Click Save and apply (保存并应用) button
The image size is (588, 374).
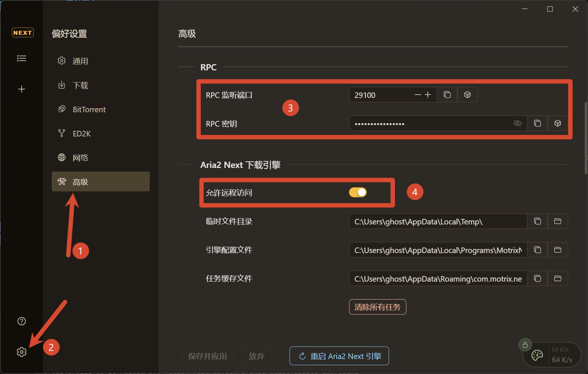point(207,356)
